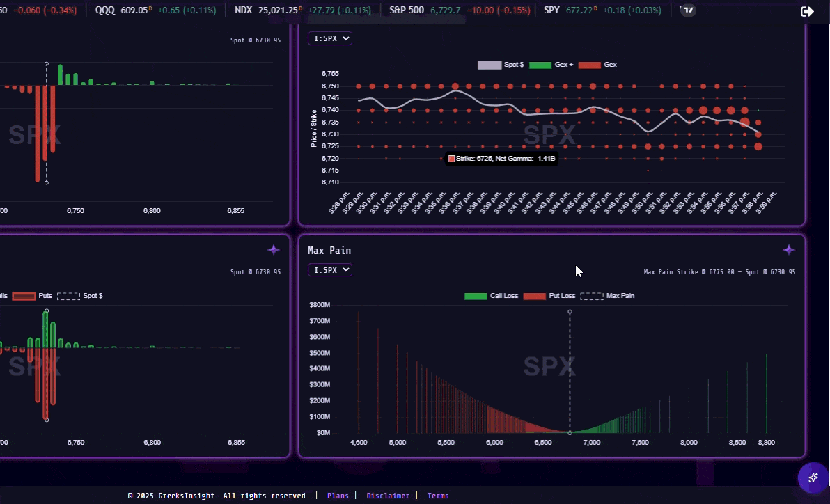Open the TradingView logo link
The height and width of the screenshot is (504, 830).
[x=688, y=10]
